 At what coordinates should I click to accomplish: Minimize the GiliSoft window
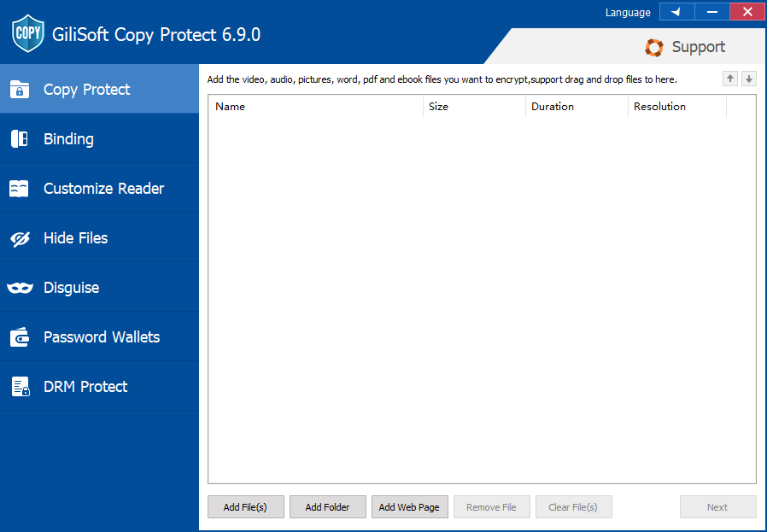pos(712,12)
